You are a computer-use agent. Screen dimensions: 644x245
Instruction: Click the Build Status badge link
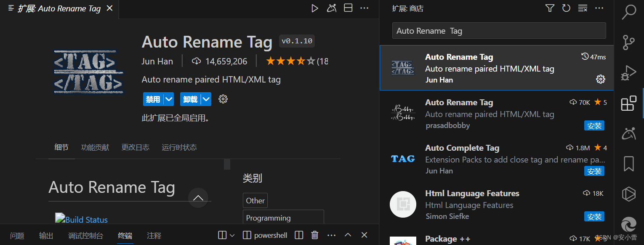pyautogui.click(x=82, y=219)
